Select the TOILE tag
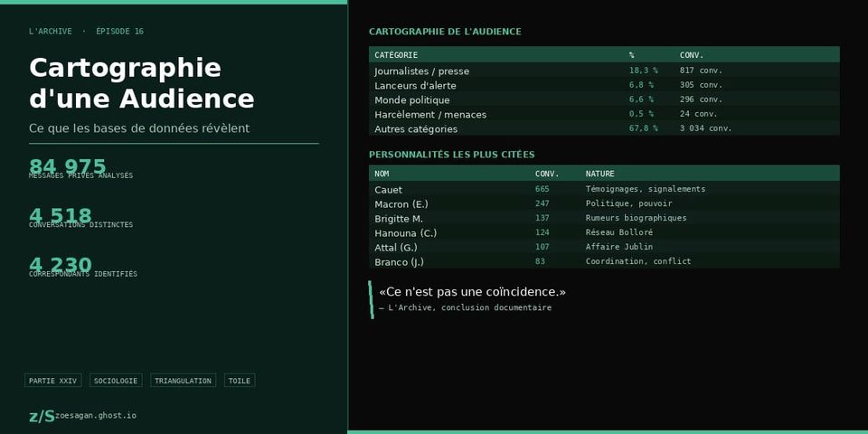 click(x=239, y=381)
